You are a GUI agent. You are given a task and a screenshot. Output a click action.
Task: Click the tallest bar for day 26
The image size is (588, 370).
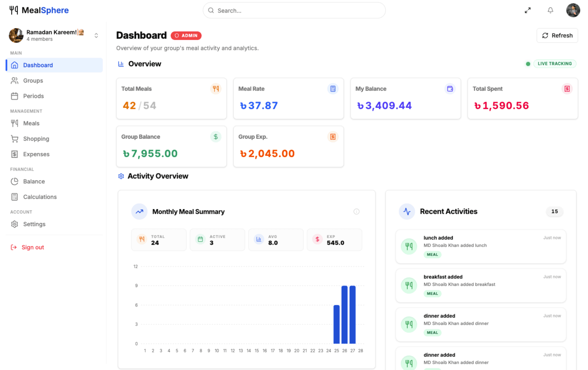pyautogui.click(x=344, y=314)
